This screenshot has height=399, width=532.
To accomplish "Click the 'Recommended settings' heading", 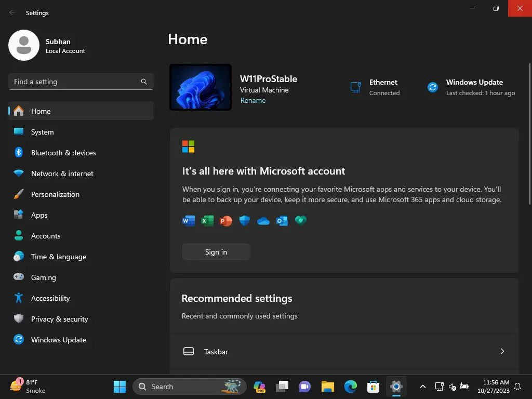I will coord(237,298).
